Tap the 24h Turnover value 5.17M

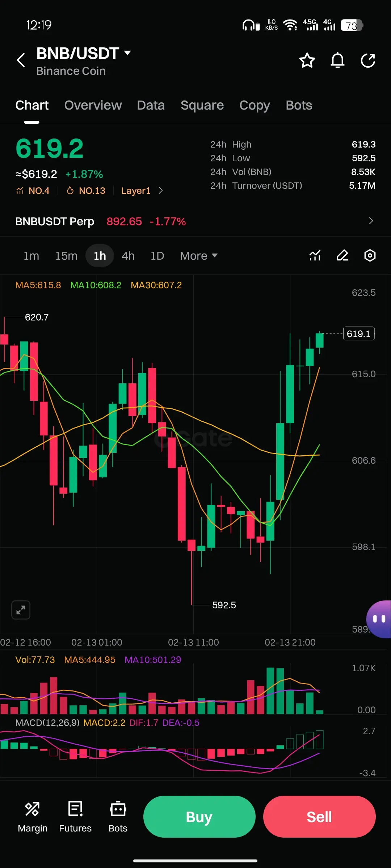click(362, 186)
